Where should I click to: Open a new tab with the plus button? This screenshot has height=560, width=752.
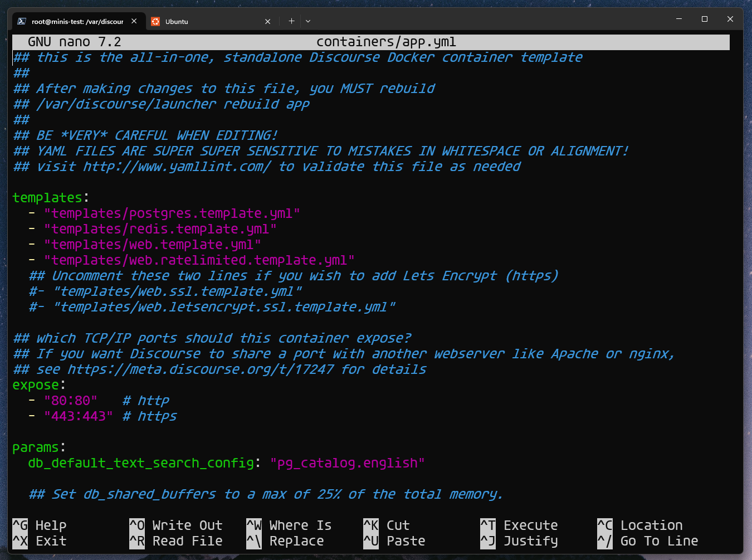tap(291, 21)
